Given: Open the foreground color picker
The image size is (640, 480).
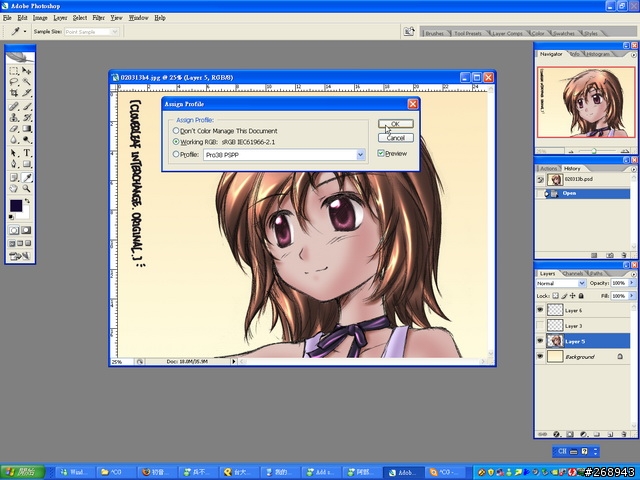Looking at the screenshot, I should [16, 205].
